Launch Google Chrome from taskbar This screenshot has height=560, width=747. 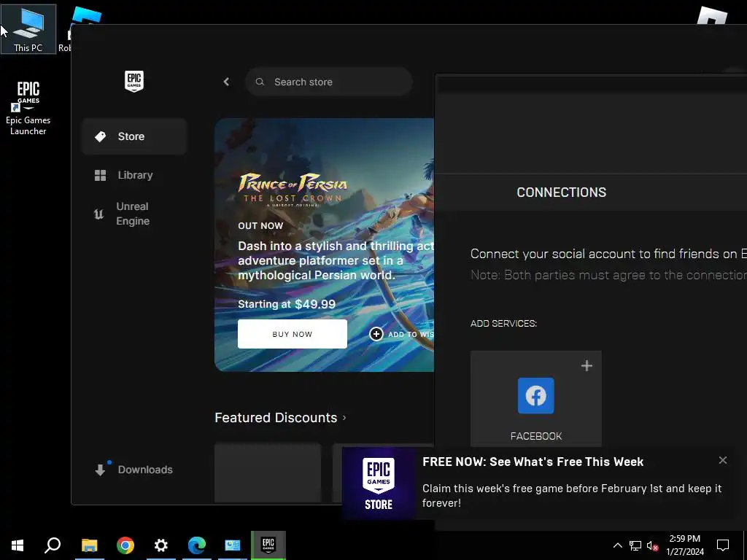[125, 545]
